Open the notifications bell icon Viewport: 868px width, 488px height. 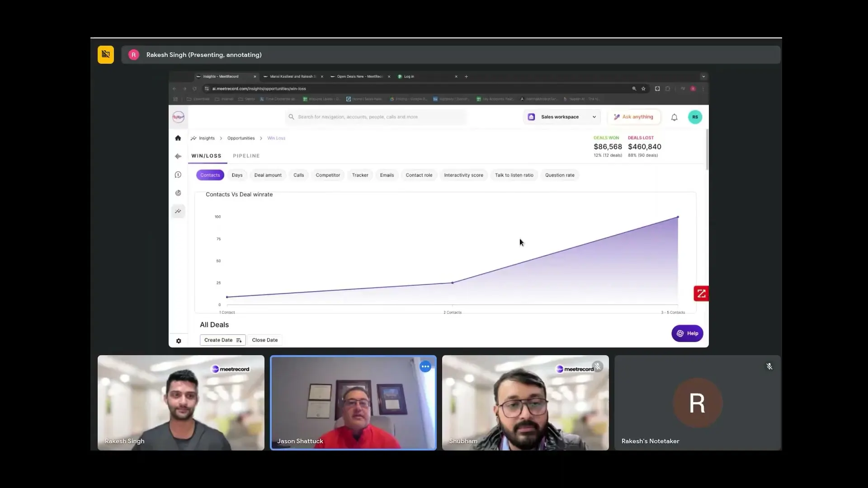(x=674, y=117)
